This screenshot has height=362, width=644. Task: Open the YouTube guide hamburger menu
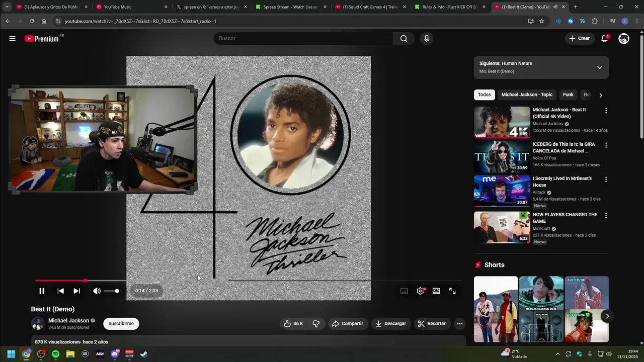tap(12, 39)
